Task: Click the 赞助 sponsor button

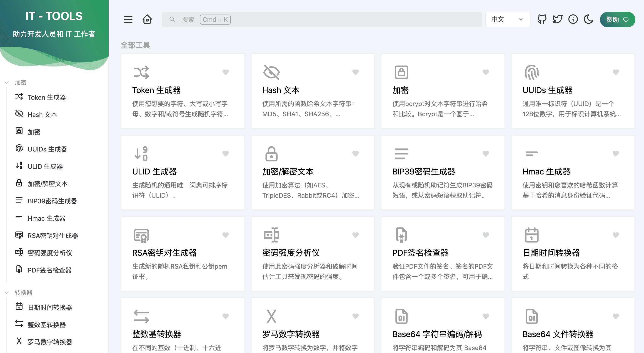Action: click(x=617, y=19)
